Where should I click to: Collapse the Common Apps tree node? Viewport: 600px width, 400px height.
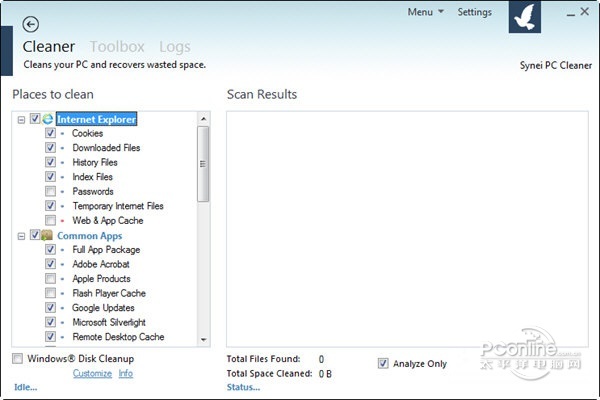coord(21,236)
